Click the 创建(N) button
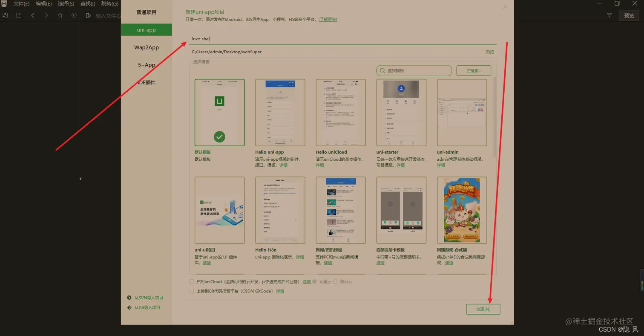644x336 pixels. (483, 309)
